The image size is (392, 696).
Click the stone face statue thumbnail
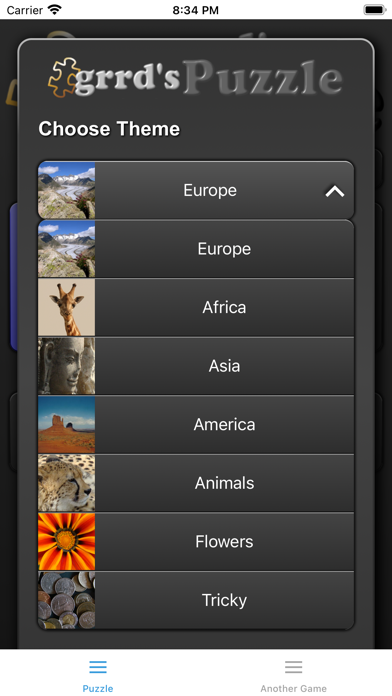(x=67, y=366)
